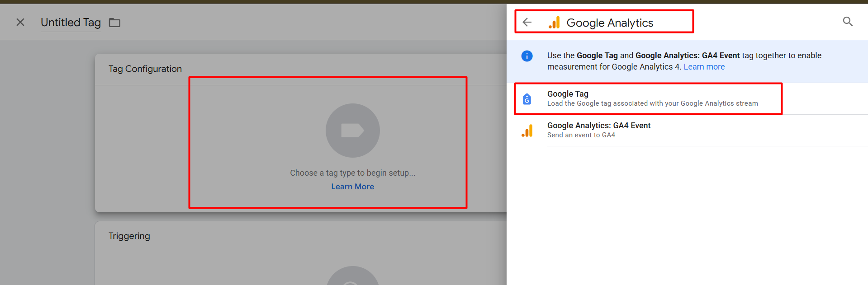Click the Tag Configuration heading

pos(145,69)
